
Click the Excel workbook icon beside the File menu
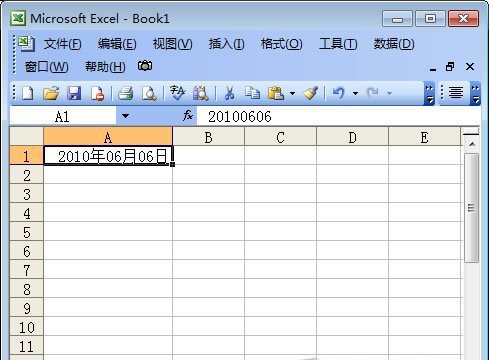26,44
